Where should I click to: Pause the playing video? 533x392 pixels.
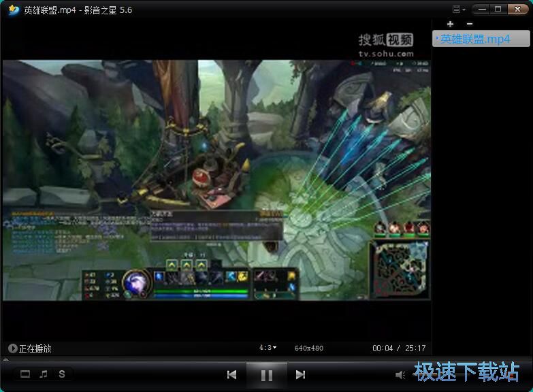[267, 376]
